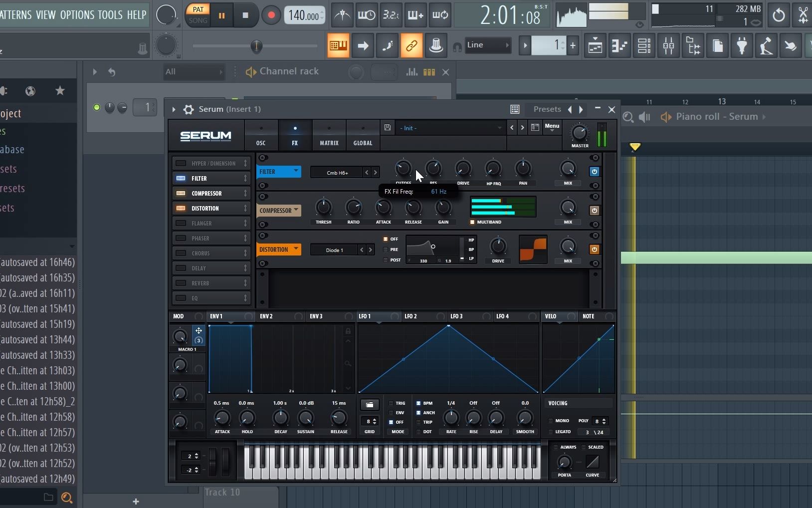Open the DISTORTION effect dropdown
The image size is (812, 508).
coord(279,250)
